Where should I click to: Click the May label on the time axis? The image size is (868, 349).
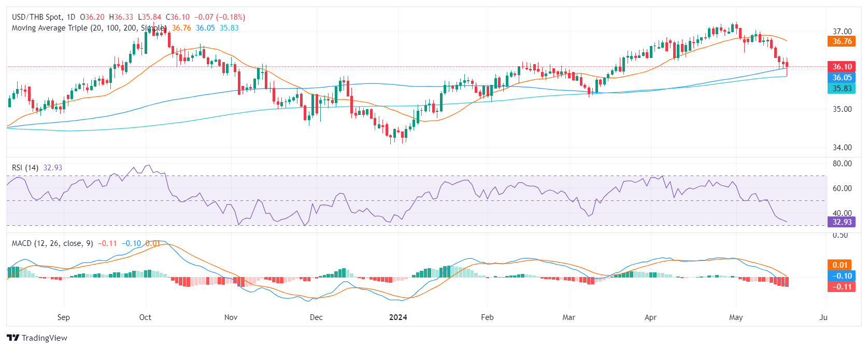tap(736, 317)
